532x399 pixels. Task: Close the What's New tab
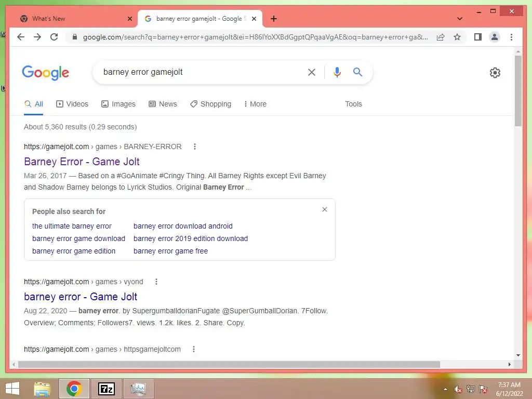pos(129,19)
